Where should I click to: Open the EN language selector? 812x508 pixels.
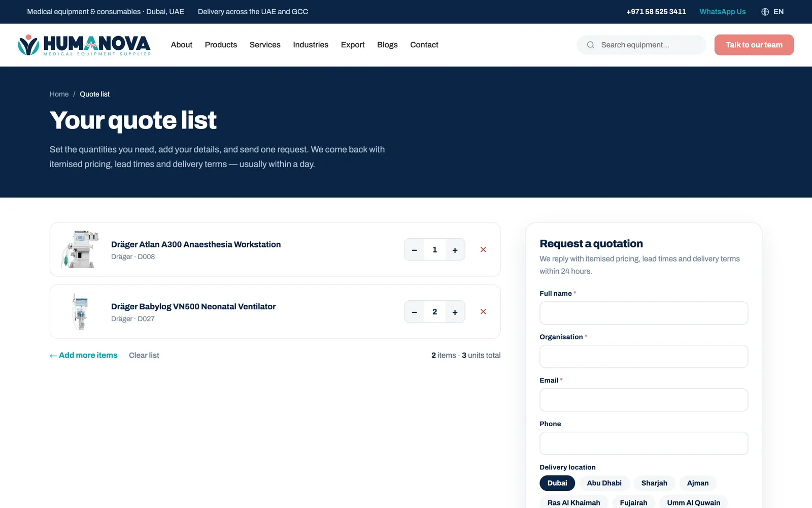click(772, 12)
